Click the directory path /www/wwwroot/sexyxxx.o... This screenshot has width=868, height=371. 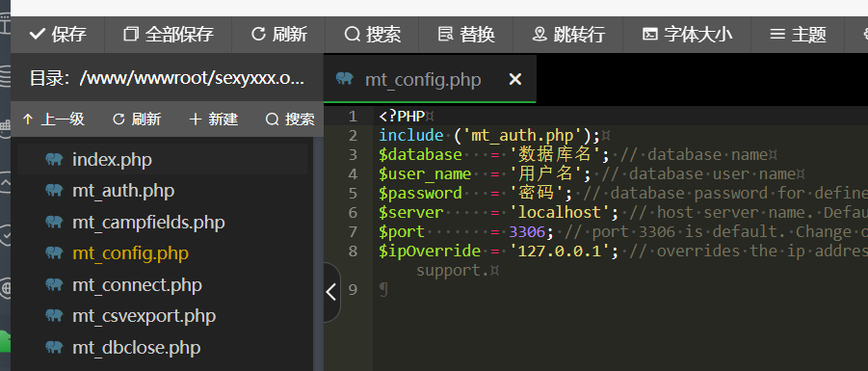[192, 78]
